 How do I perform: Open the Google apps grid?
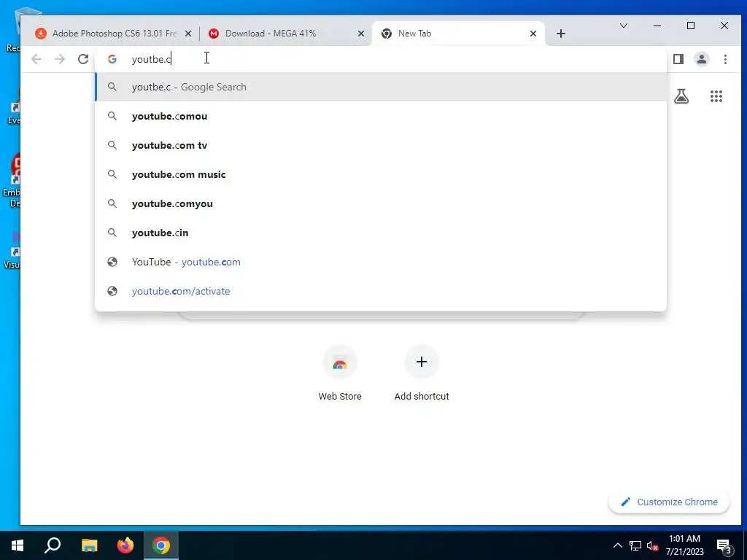click(716, 96)
